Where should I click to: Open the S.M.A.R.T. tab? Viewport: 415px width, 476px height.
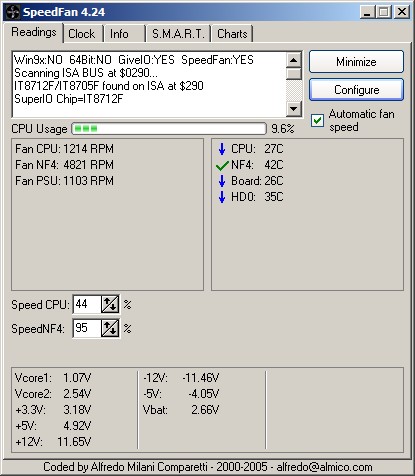click(178, 34)
